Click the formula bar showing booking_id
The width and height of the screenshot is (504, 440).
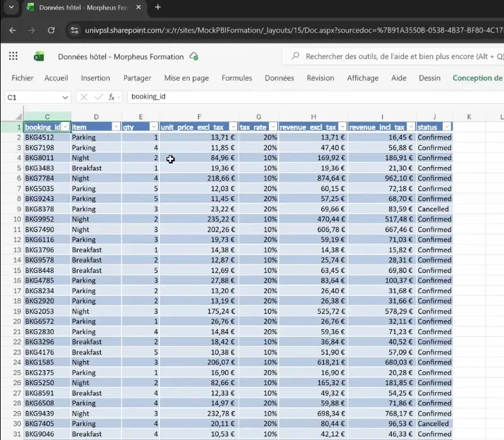(x=316, y=97)
